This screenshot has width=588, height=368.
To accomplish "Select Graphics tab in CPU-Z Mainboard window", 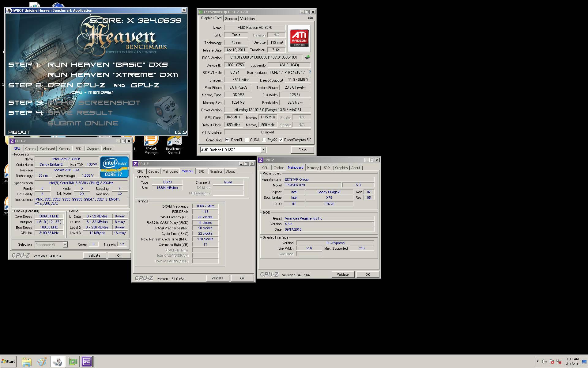I will coord(341,168).
